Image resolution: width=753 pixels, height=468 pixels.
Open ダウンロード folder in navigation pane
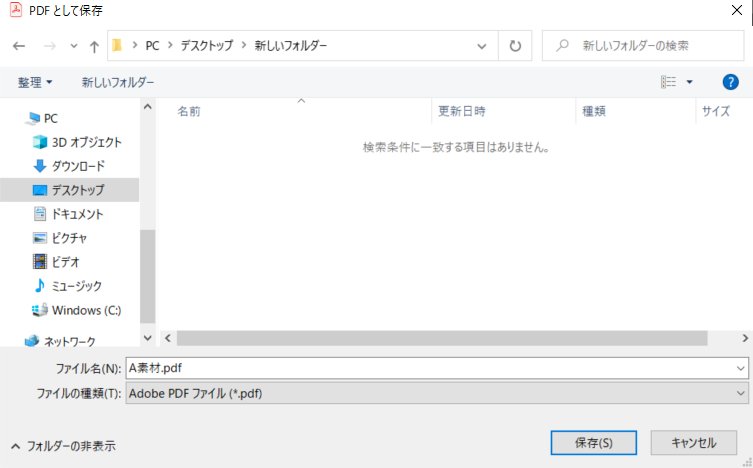(78, 166)
